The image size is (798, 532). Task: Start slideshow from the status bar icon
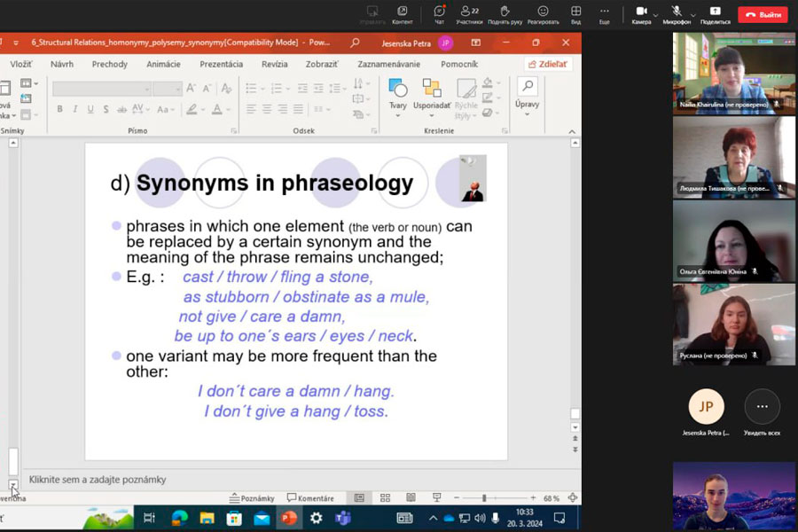pos(436,498)
